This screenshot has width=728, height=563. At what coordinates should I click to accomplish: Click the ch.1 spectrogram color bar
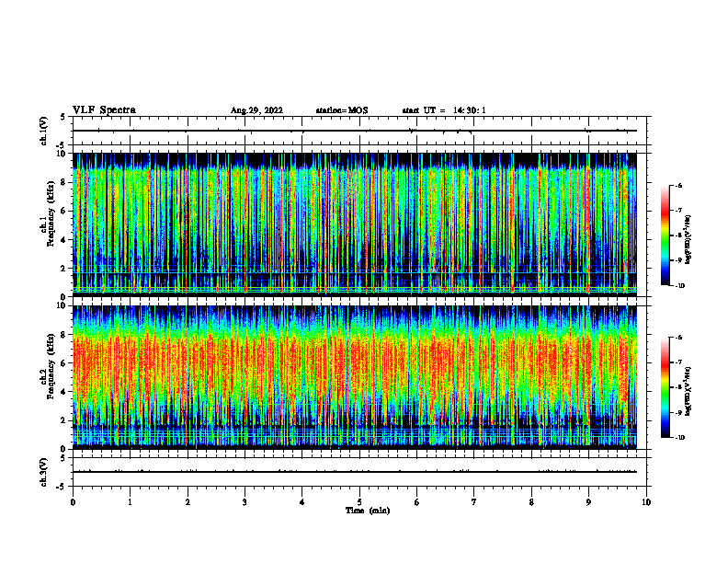pyautogui.click(x=665, y=236)
